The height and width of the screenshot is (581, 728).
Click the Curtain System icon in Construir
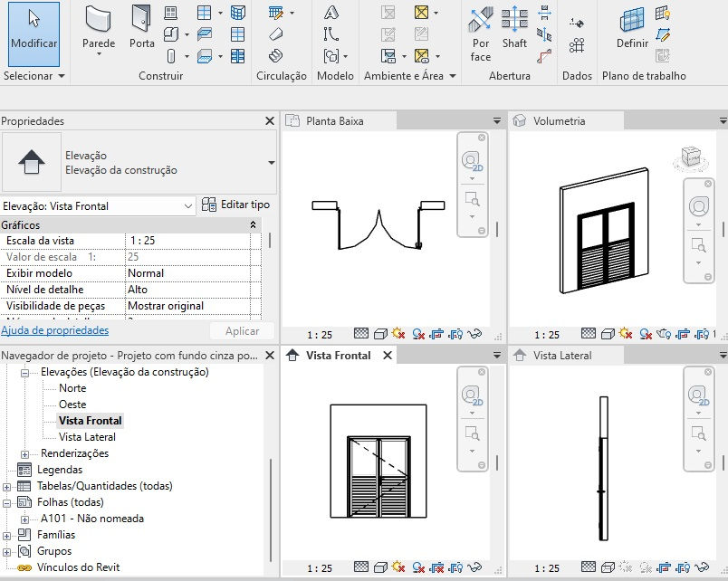tap(238, 13)
